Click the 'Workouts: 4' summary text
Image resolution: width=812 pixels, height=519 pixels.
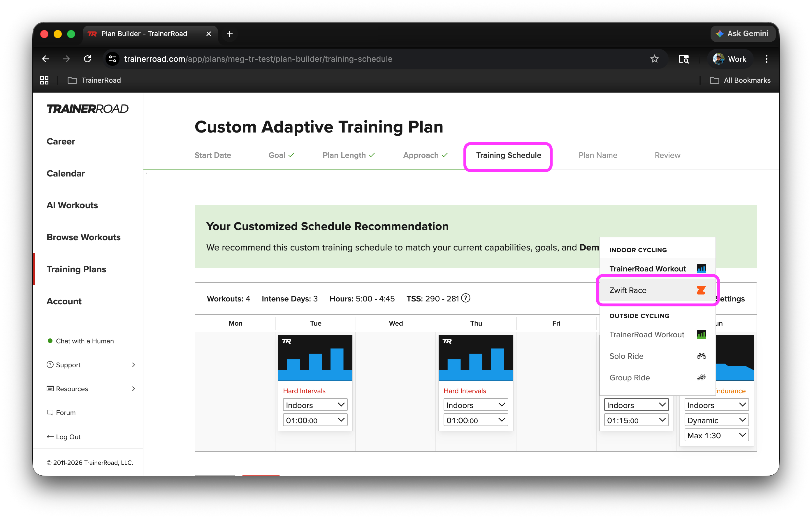click(228, 299)
